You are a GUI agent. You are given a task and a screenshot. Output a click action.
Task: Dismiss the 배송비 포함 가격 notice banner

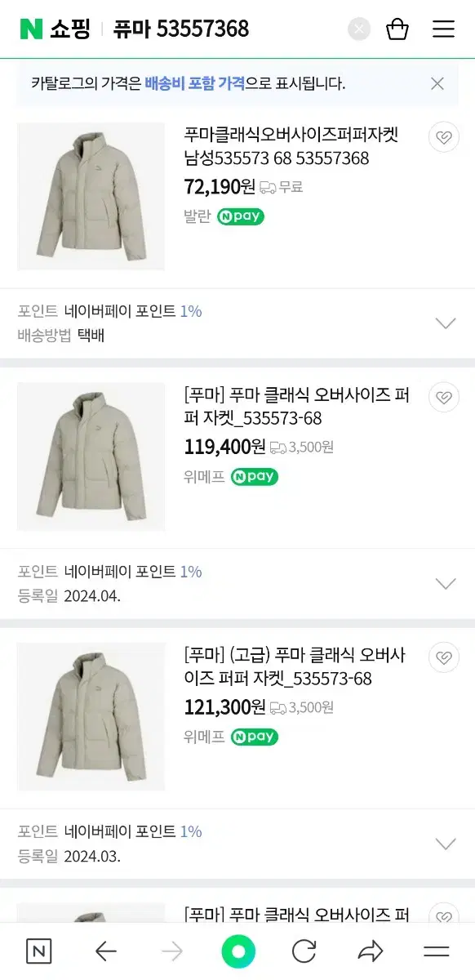pyautogui.click(x=437, y=83)
